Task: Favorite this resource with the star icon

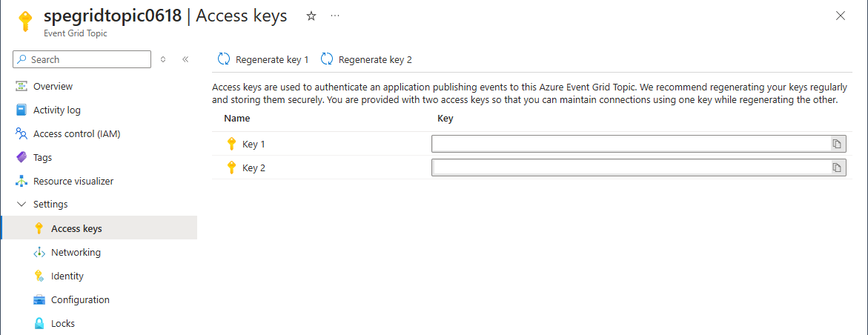Action: tap(311, 16)
